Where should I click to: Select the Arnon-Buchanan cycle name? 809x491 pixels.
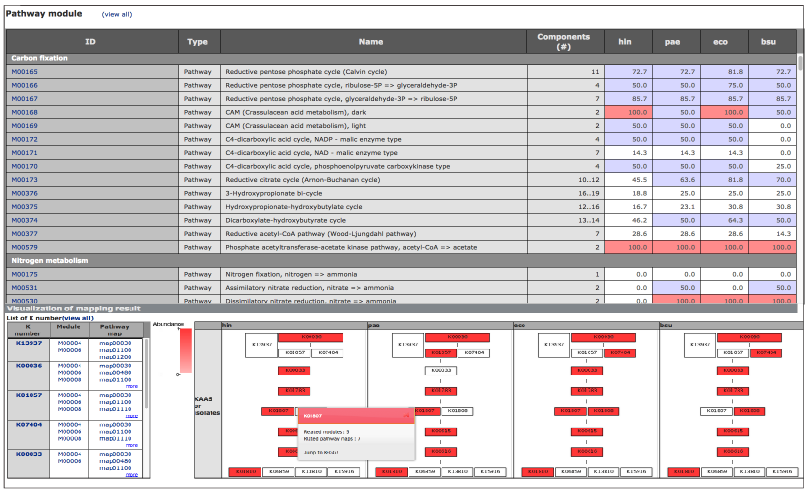pyautogui.click(x=302, y=179)
